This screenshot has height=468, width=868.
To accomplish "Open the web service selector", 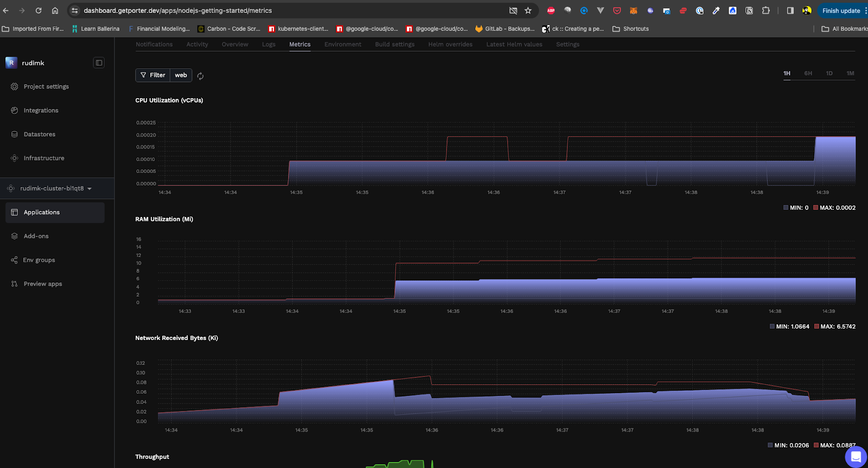I will pyautogui.click(x=181, y=75).
